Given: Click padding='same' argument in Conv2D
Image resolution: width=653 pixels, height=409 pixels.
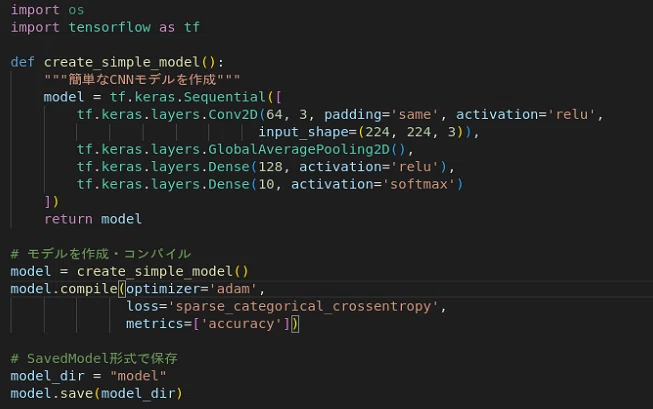Looking at the screenshot, I should 381,114.
